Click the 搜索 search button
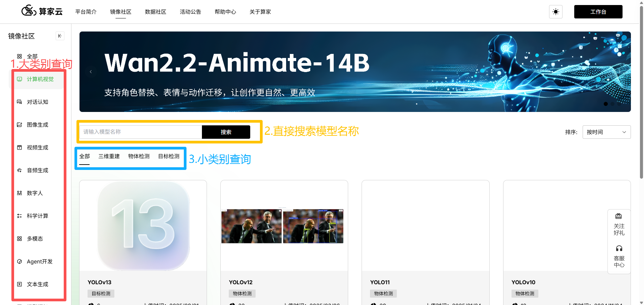Image resolution: width=644 pixels, height=305 pixels. tap(226, 132)
